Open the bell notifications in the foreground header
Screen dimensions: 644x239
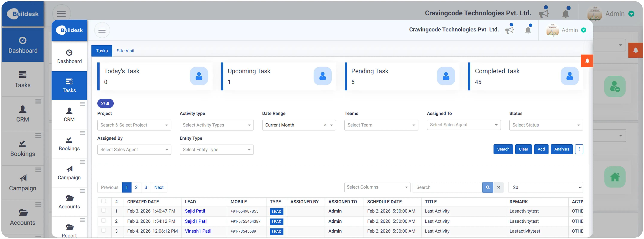pyautogui.click(x=528, y=30)
